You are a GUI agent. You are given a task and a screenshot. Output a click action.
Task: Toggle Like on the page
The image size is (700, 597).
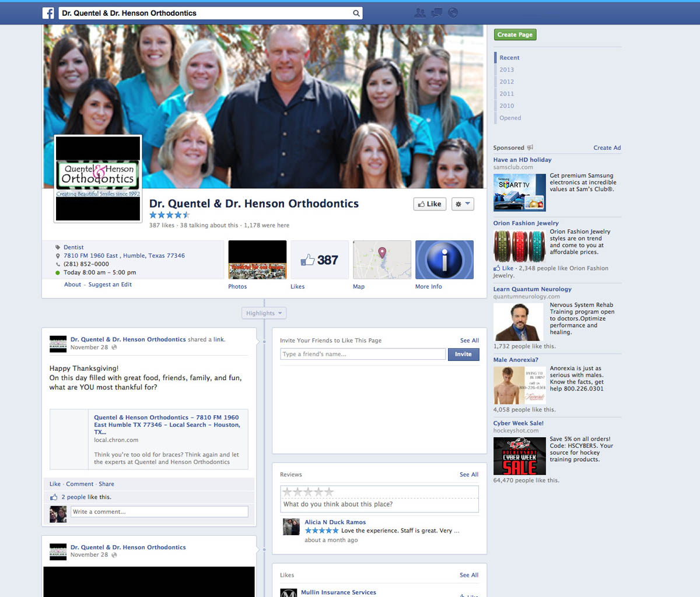click(x=430, y=204)
